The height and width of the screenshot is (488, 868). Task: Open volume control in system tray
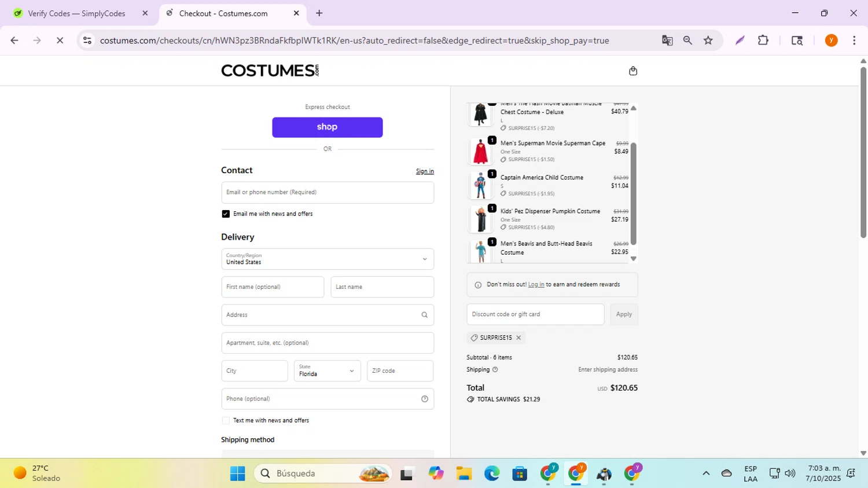790,474
